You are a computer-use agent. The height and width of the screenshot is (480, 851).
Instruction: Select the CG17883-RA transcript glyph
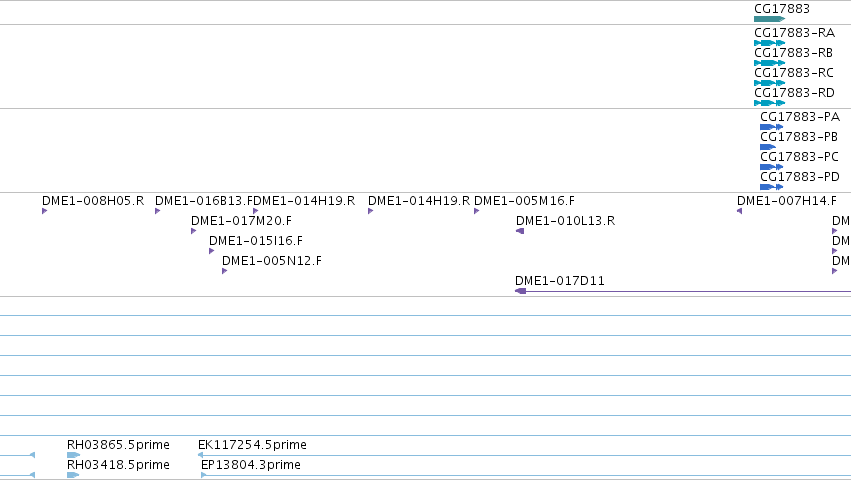tap(769, 43)
